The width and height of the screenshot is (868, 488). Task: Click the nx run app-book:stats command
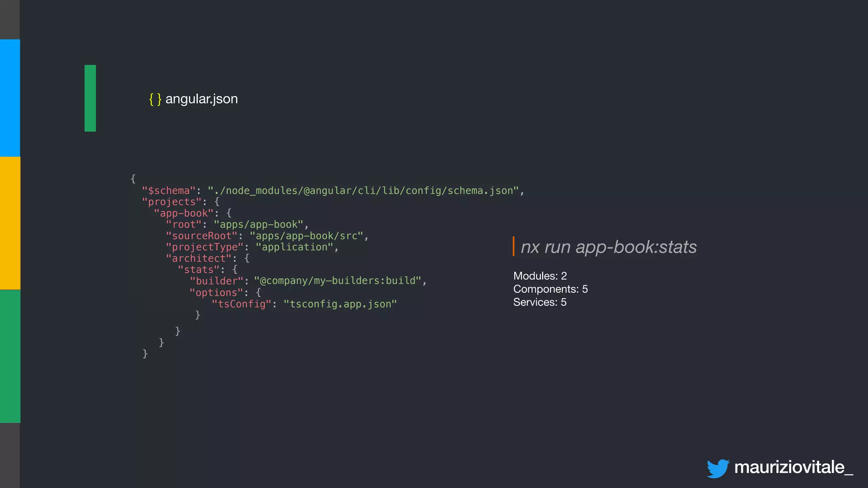(x=609, y=247)
